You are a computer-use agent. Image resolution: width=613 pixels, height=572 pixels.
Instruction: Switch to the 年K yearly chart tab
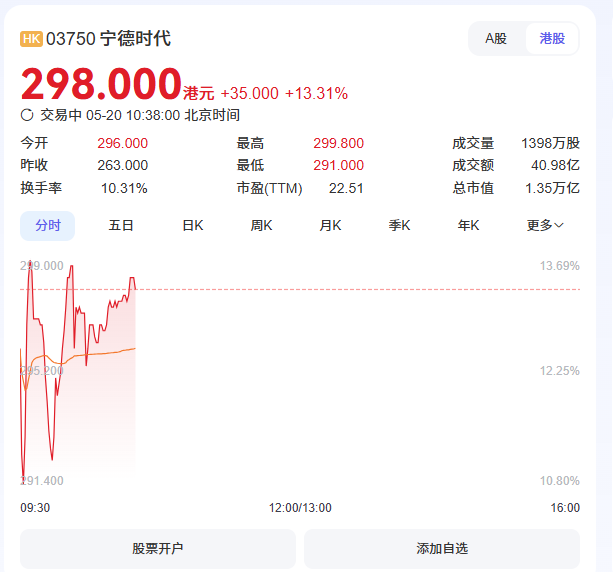[x=469, y=226]
